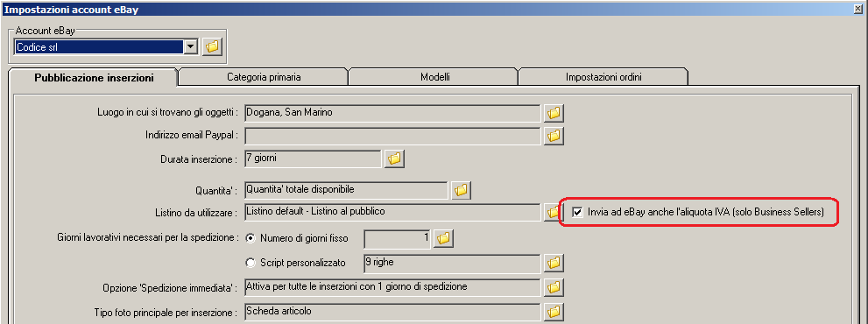Open the Modelli tab
This screenshot has width=868, height=324.
click(x=435, y=77)
